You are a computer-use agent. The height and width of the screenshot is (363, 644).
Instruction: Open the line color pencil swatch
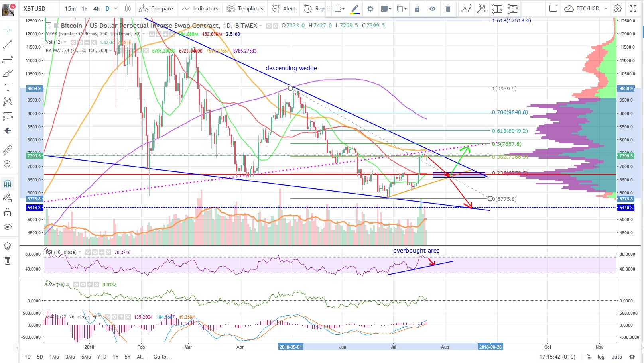(355, 9)
